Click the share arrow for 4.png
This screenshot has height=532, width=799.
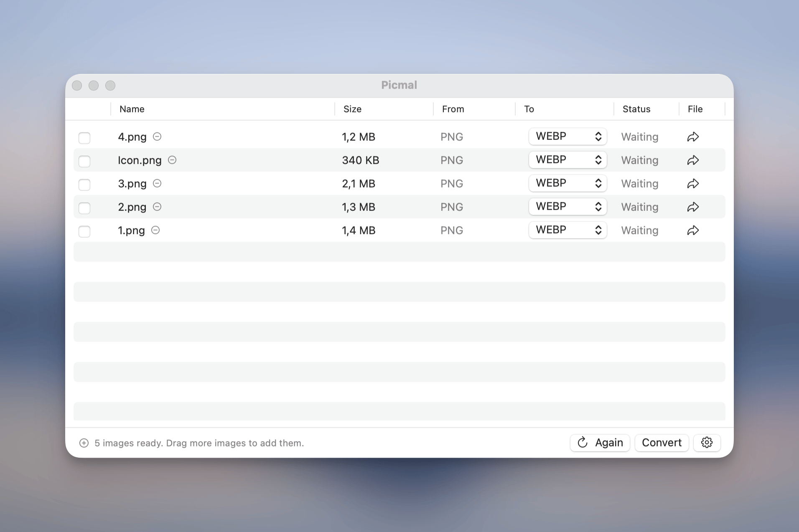[693, 137]
